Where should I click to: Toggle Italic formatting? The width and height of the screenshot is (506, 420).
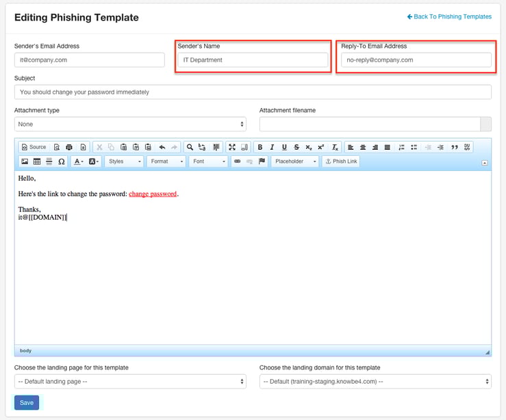point(273,147)
